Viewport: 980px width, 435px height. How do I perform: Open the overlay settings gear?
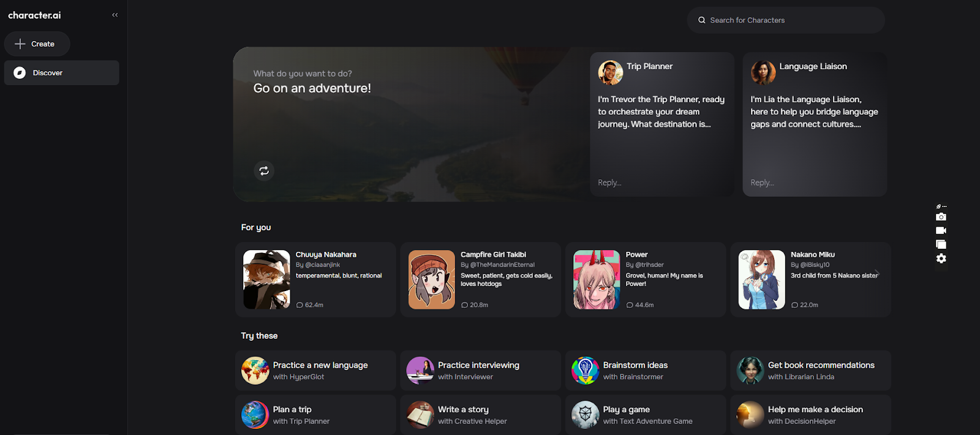click(941, 259)
